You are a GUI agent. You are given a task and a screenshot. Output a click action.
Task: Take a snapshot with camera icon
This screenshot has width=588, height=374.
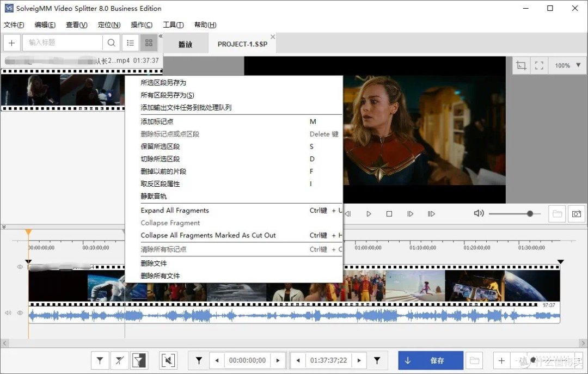pos(577,214)
